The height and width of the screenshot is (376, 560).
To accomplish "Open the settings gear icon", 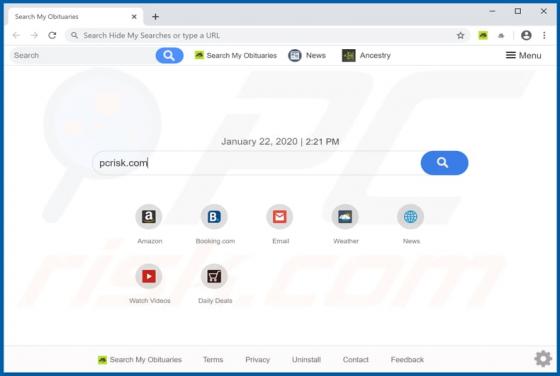I will [x=543, y=359].
